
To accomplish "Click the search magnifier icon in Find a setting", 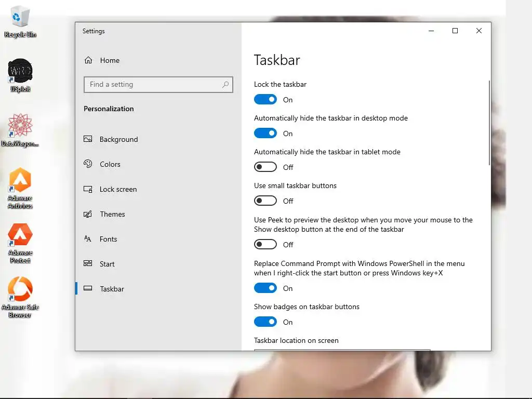I will 225,85.
